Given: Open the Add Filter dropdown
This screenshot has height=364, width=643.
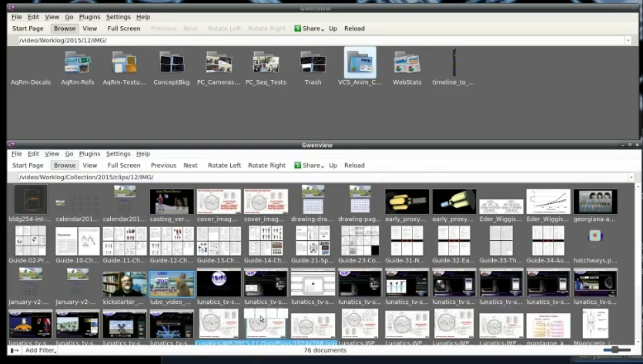Looking at the screenshot, I should (40, 350).
